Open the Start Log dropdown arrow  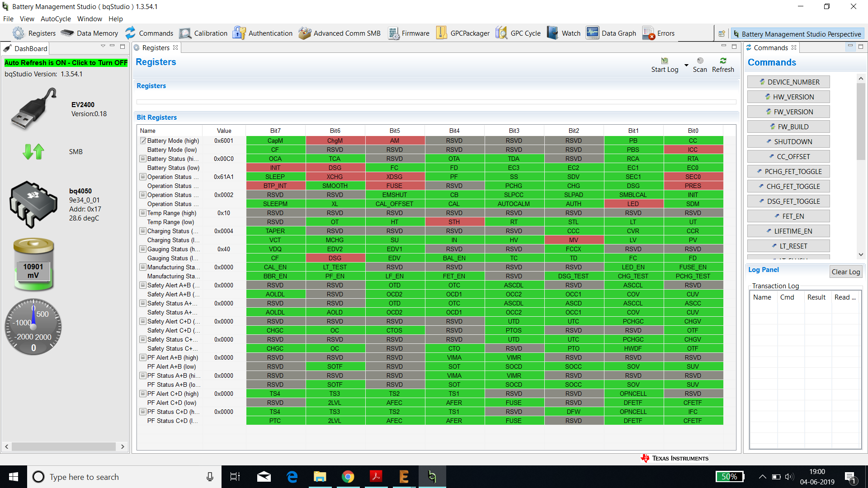(x=686, y=65)
